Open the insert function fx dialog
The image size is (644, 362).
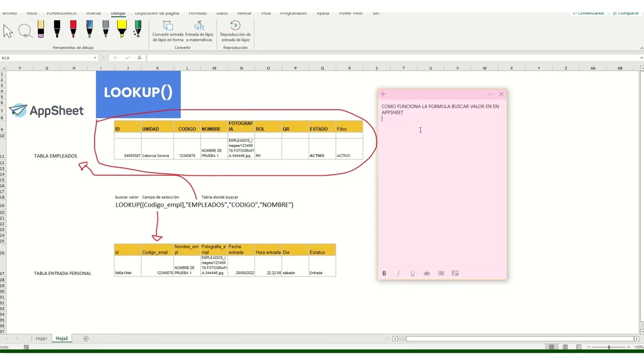click(x=139, y=58)
